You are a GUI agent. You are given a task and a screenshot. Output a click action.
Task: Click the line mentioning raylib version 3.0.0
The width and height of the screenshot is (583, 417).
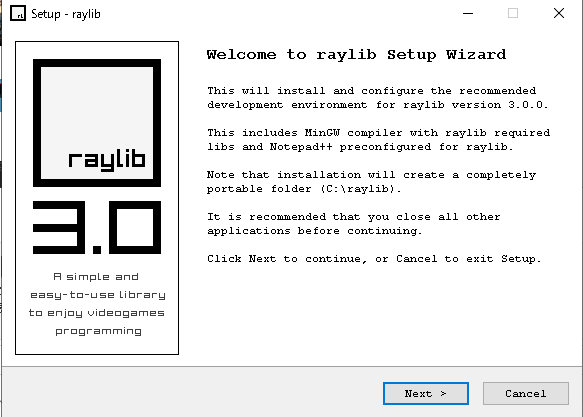click(x=377, y=105)
